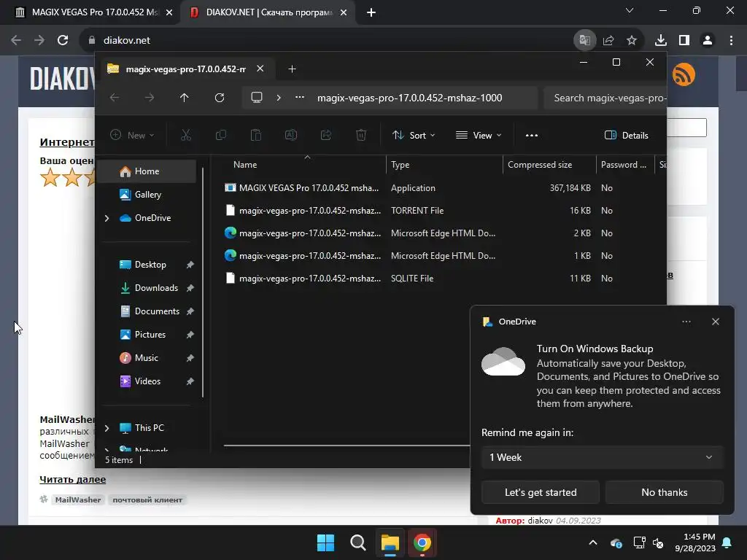Close the magix-vegas-pro Explorer tab

pos(260,69)
